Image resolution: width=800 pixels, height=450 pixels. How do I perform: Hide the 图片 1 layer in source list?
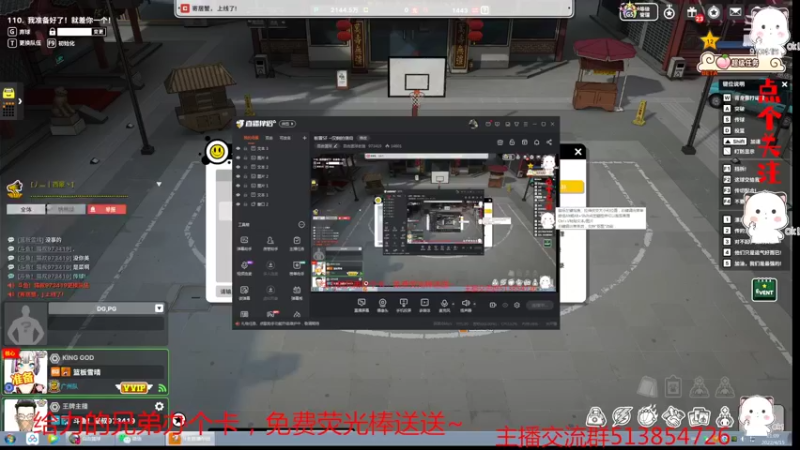pyautogui.click(x=238, y=185)
